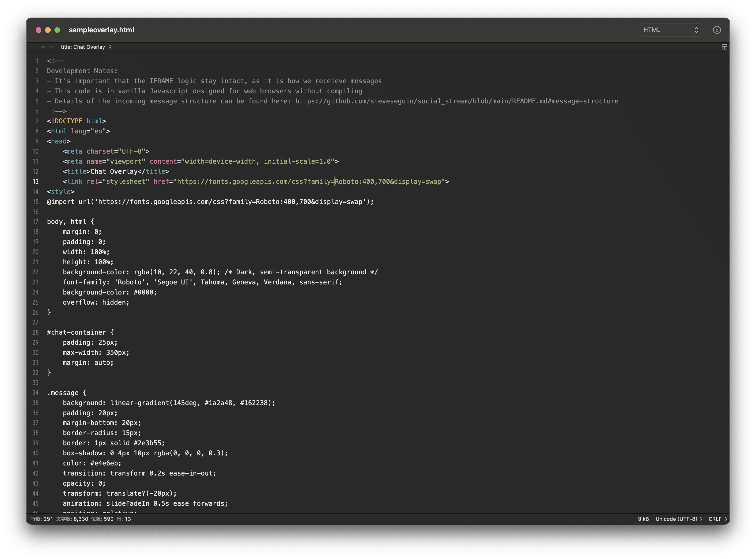Image resolution: width=756 pixels, height=559 pixels.
Task: Change the CRLF line ending setting
Action: (717, 519)
